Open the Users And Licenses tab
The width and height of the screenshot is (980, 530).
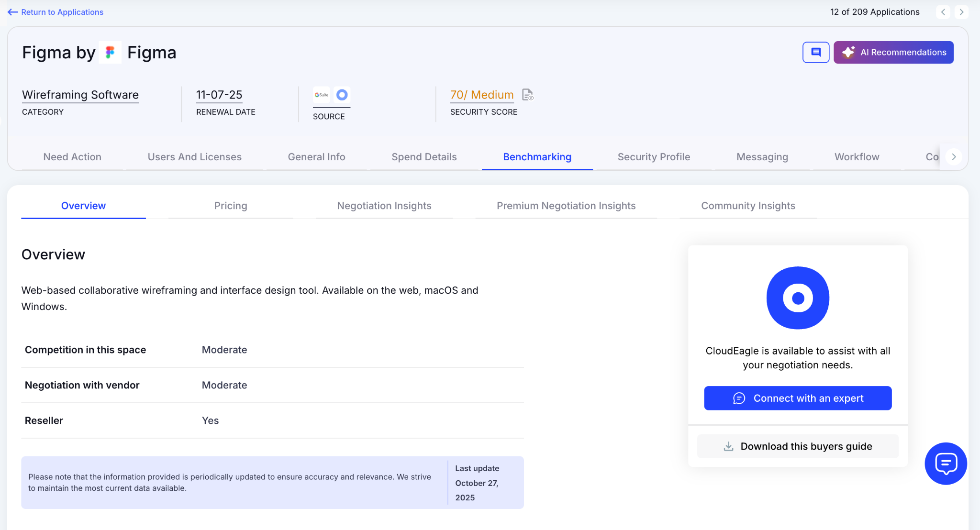point(194,157)
